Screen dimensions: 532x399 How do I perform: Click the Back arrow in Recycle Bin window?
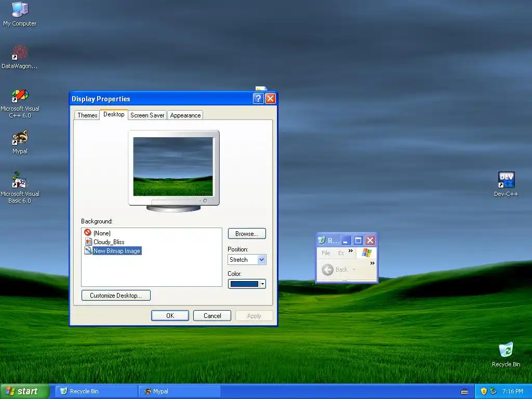(x=327, y=270)
